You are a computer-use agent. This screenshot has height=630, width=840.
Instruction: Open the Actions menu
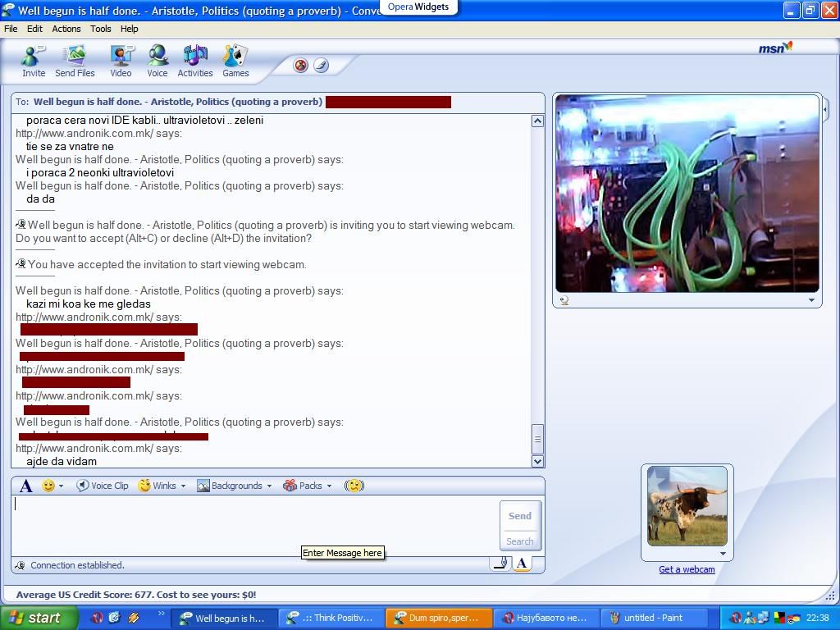click(66, 29)
